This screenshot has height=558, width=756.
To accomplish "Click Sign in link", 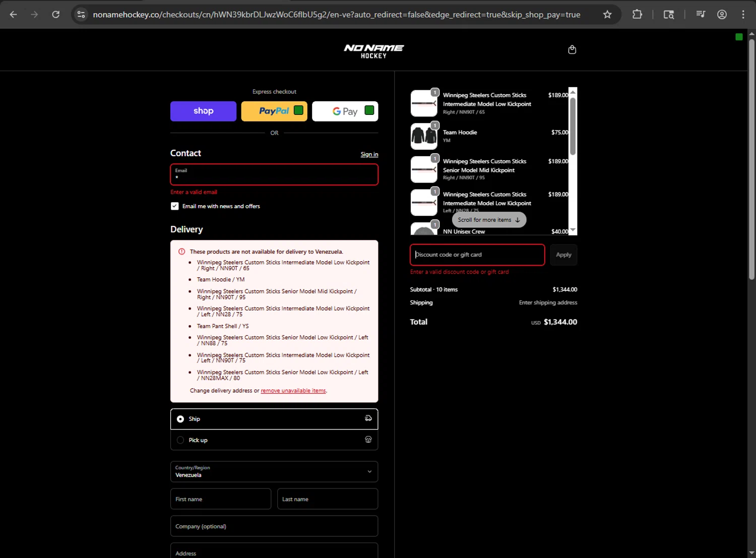I will (369, 154).
